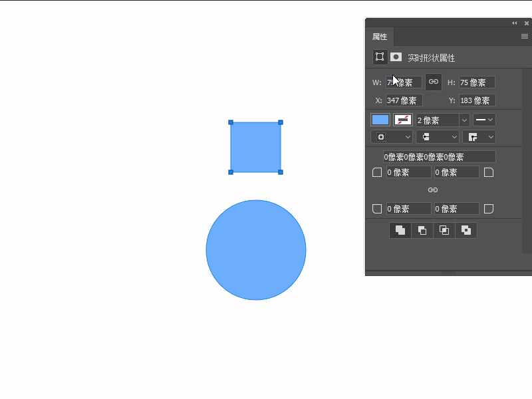Click the Y position field 183 像素
The height and width of the screenshot is (399, 532).
pos(477,100)
